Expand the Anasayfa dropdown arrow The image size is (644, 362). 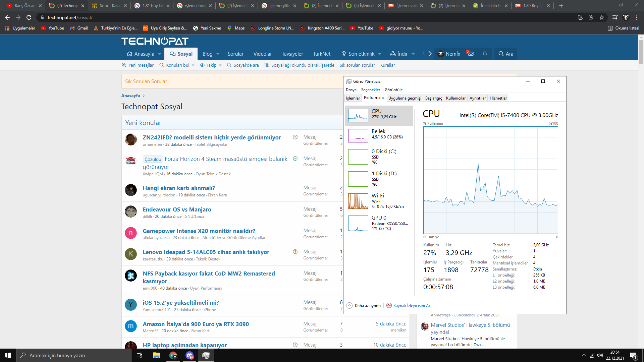[x=160, y=54]
